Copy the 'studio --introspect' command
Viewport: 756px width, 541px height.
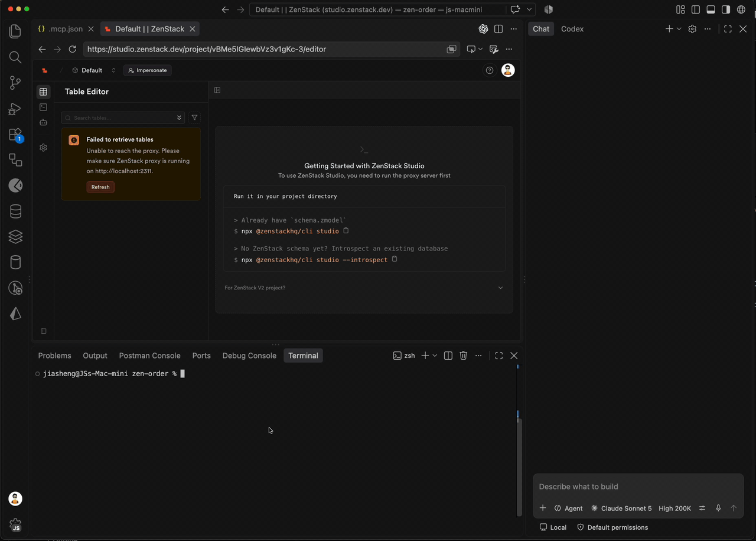pos(395,259)
